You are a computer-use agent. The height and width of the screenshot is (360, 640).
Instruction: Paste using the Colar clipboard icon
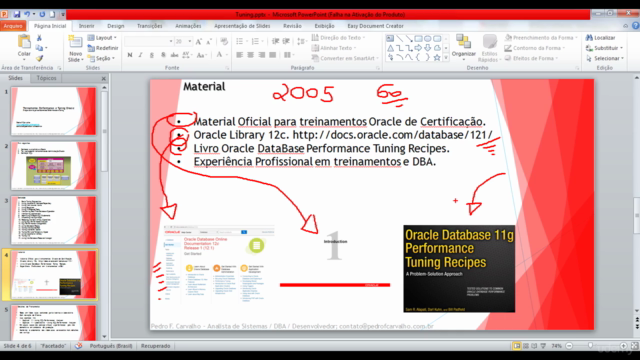click(24, 42)
